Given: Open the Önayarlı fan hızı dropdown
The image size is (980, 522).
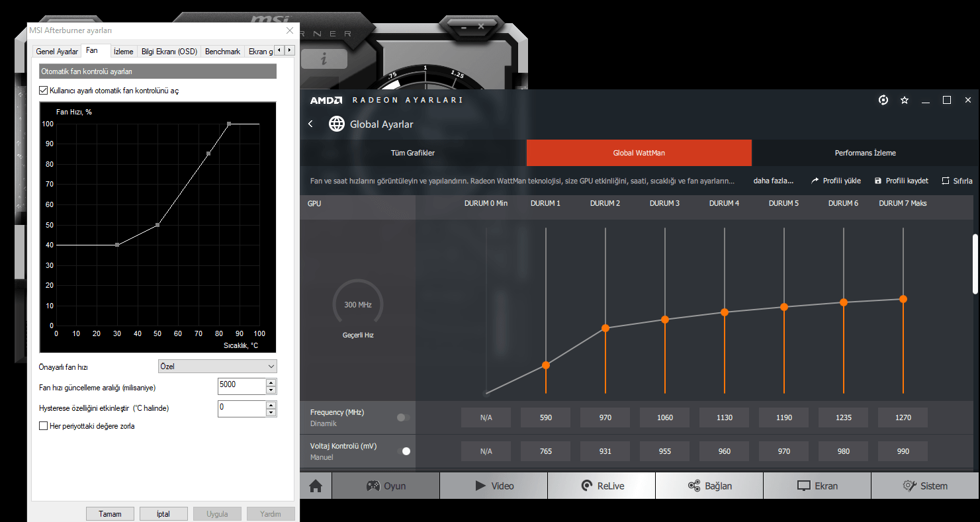Looking at the screenshot, I should tap(218, 367).
